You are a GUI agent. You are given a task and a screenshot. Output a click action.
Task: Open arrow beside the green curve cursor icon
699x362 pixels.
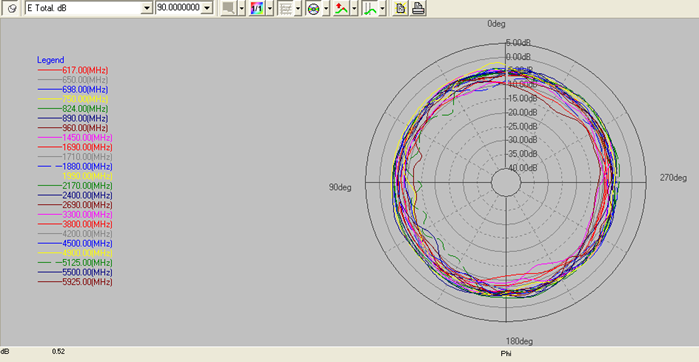(x=382, y=8)
